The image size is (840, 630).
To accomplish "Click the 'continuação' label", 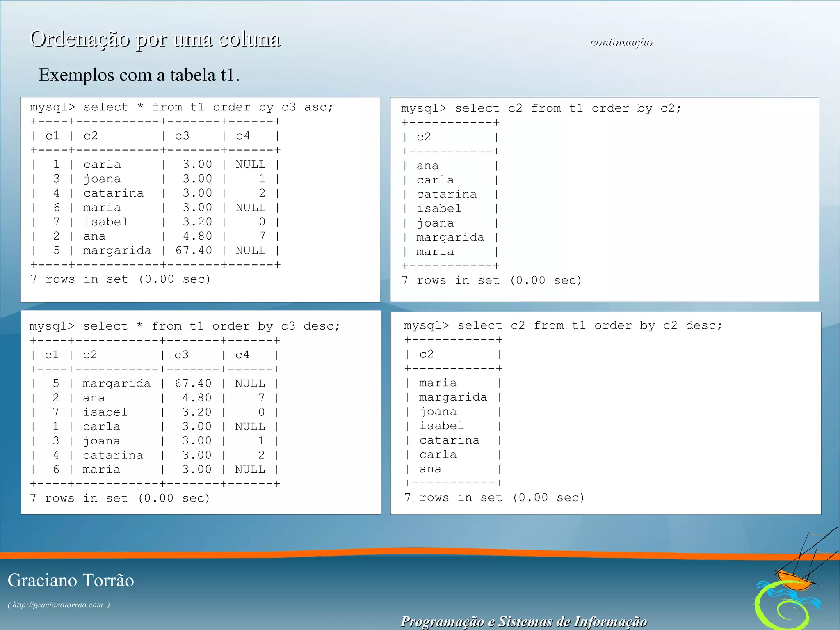I will pyautogui.click(x=621, y=42).
